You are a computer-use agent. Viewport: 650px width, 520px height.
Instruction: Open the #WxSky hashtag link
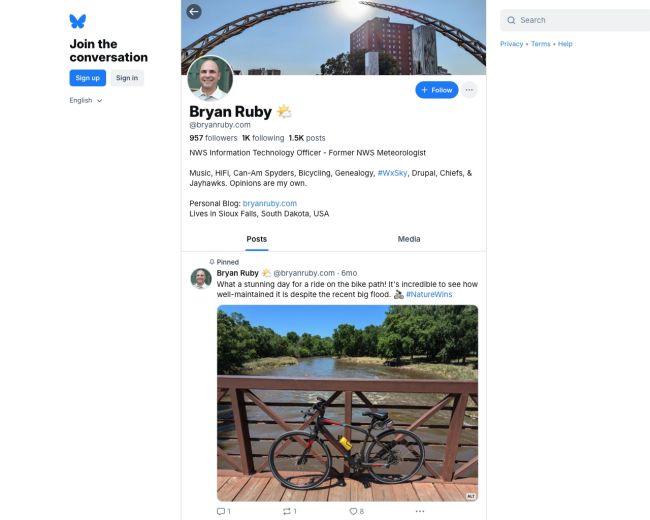point(392,173)
